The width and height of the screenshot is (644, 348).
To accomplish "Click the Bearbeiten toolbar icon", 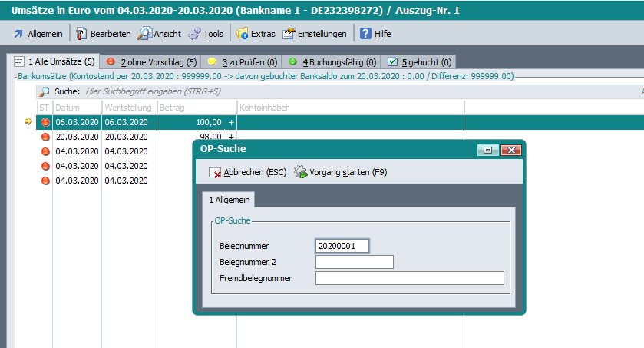I will coord(103,34).
